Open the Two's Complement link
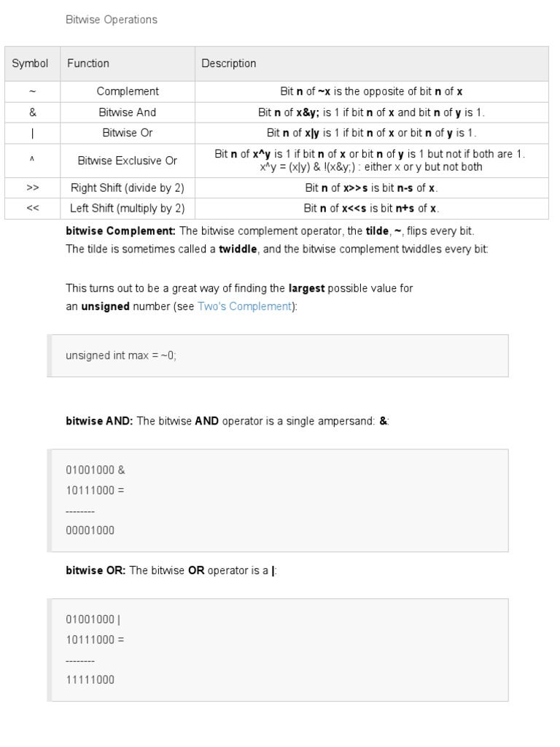This screenshot has height=747, width=560. [244, 307]
